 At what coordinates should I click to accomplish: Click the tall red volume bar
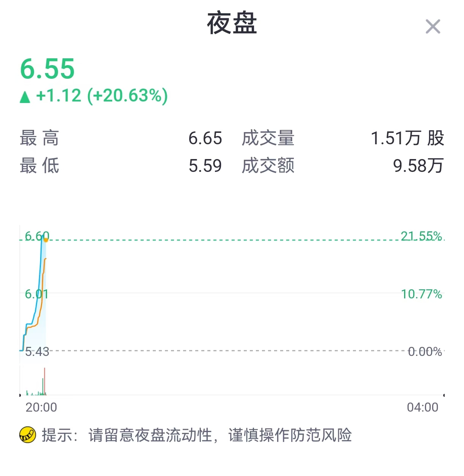(x=44, y=381)
